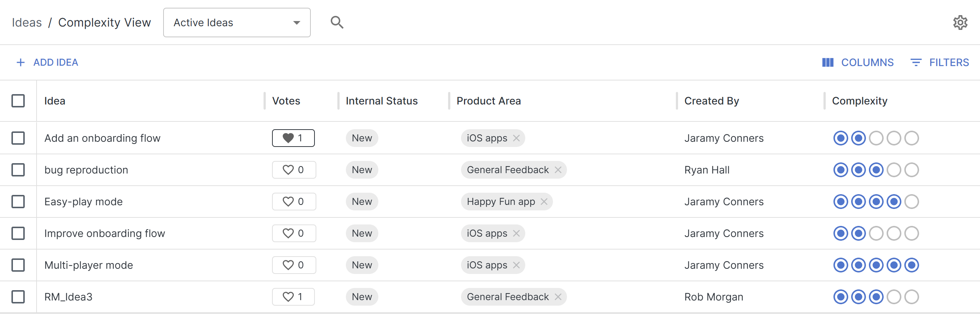Screen dimensions: 980x316
Task: Go to Ideas breadcrumb
Action: [x=27, y=23]
